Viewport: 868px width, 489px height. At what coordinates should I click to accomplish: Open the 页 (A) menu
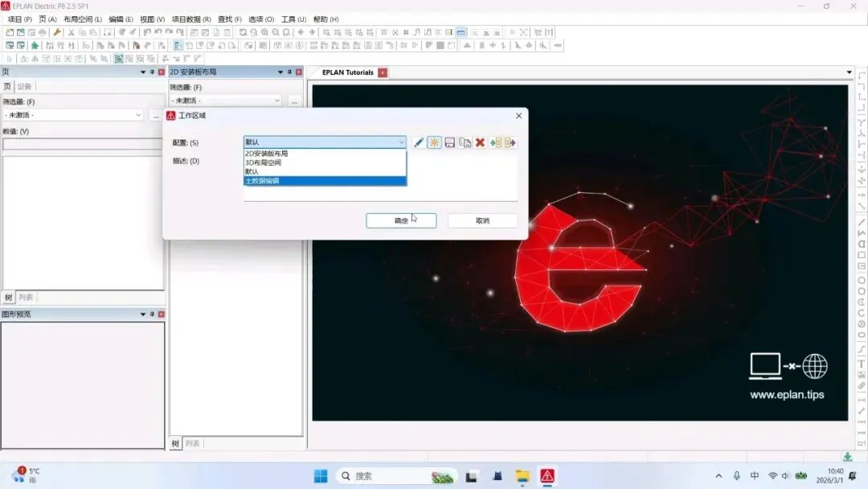pos(47,19)
